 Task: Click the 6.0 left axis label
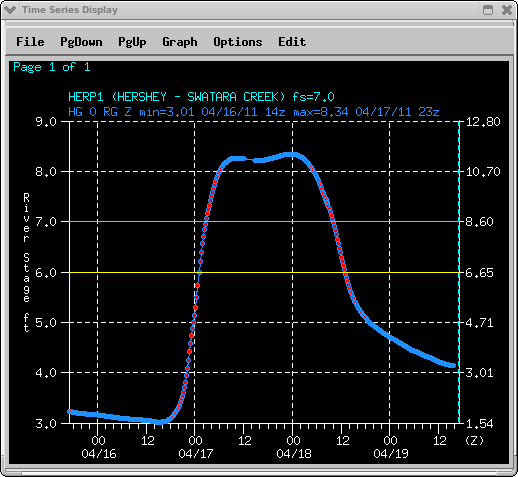46,273
